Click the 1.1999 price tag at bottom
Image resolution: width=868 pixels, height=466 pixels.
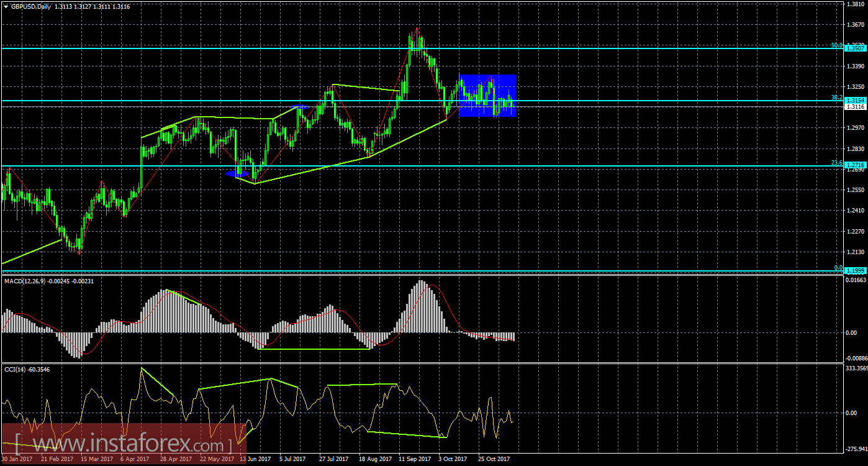[x=855, y=270]
